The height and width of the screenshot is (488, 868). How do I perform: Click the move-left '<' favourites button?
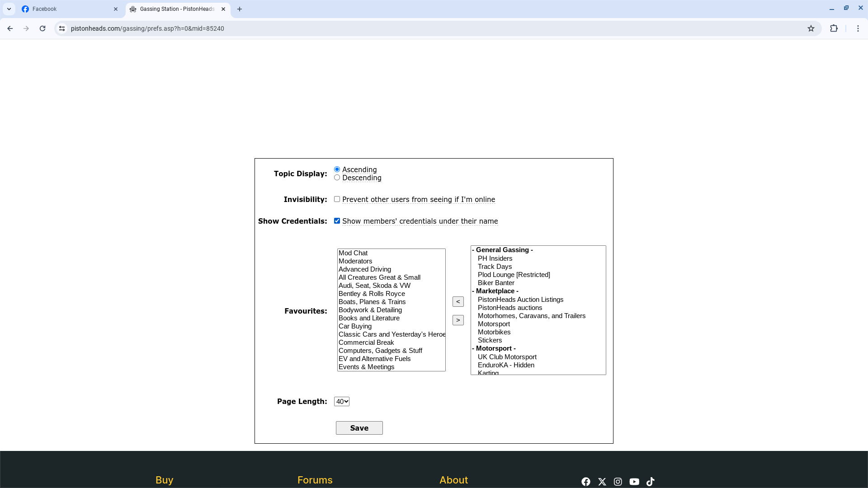coord(458,301)
